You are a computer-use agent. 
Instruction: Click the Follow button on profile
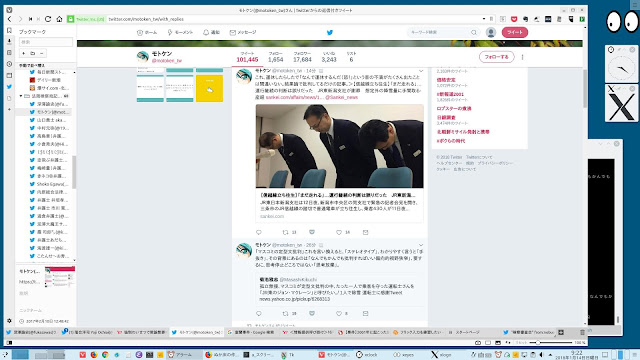(496, 57)
